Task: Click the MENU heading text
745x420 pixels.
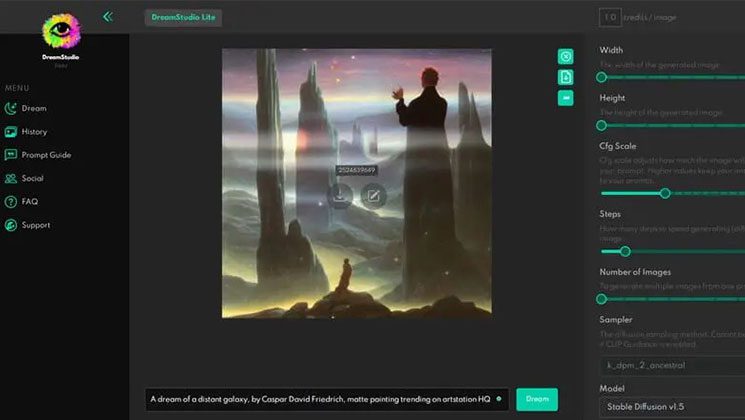Action: click(17, 88)
